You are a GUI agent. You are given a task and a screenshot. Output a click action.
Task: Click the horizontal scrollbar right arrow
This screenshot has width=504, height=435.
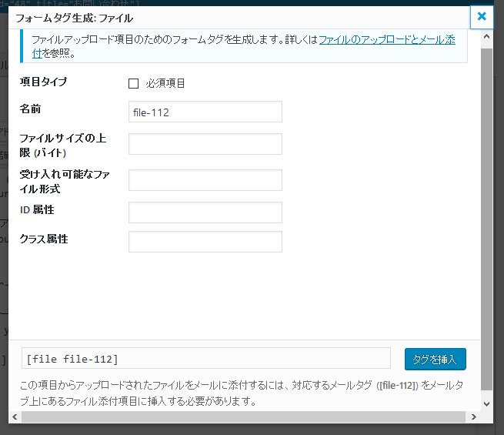pos(473,417)
